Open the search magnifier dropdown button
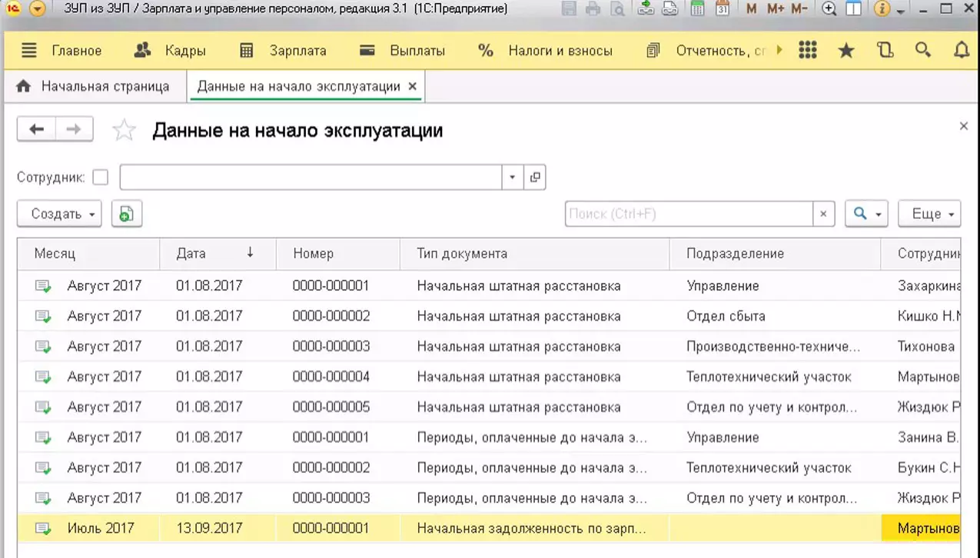Viewport: 980px width, 558px height. (866, 214)
